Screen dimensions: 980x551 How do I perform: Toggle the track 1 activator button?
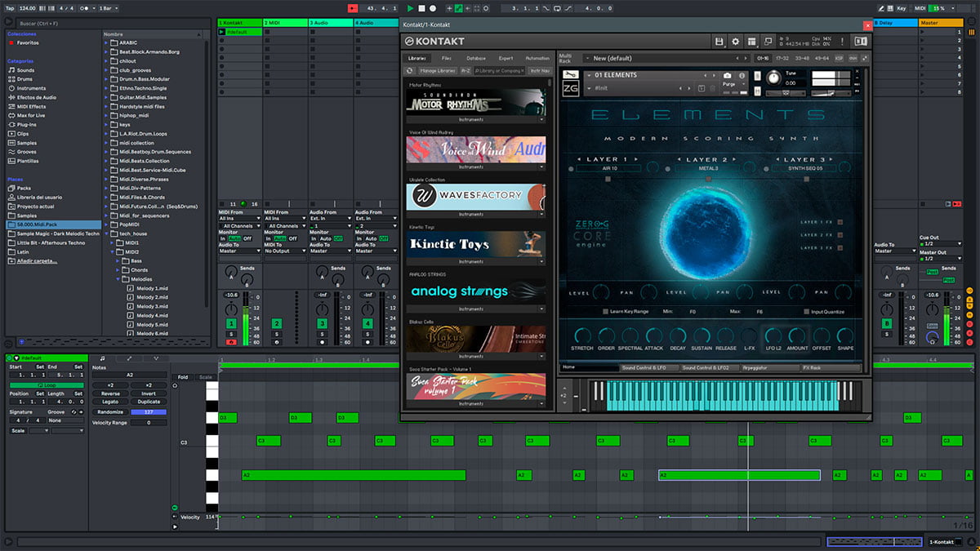(231, 324)
